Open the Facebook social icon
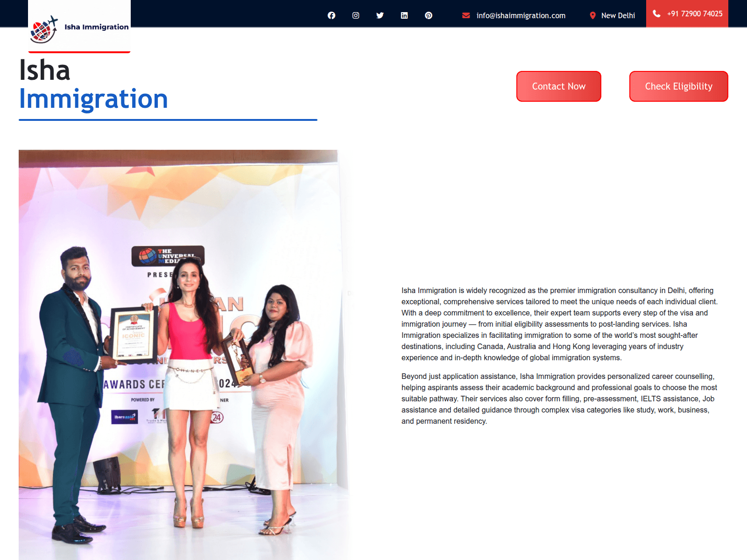Screen dimensions: 747x560 click(331, 15)
